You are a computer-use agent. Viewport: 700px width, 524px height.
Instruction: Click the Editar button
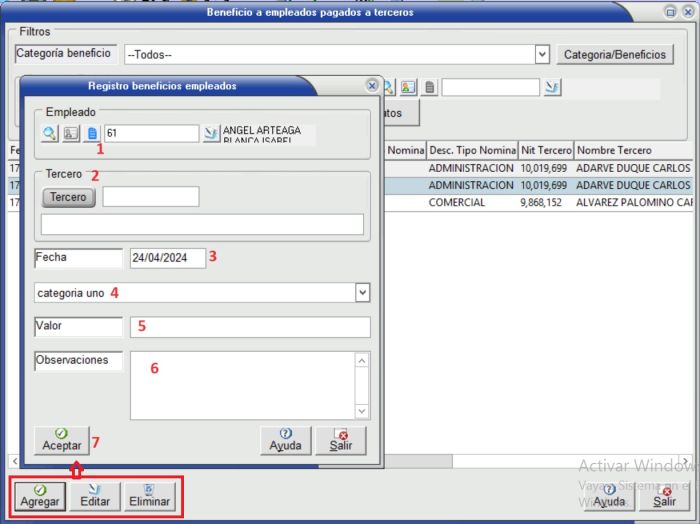point(95,496)
